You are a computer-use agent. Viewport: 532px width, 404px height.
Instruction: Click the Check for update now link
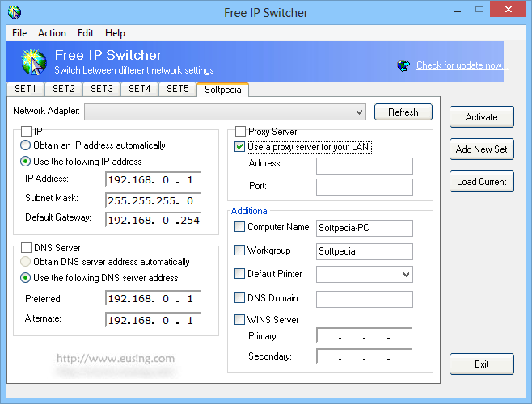[x=462, y=65]
